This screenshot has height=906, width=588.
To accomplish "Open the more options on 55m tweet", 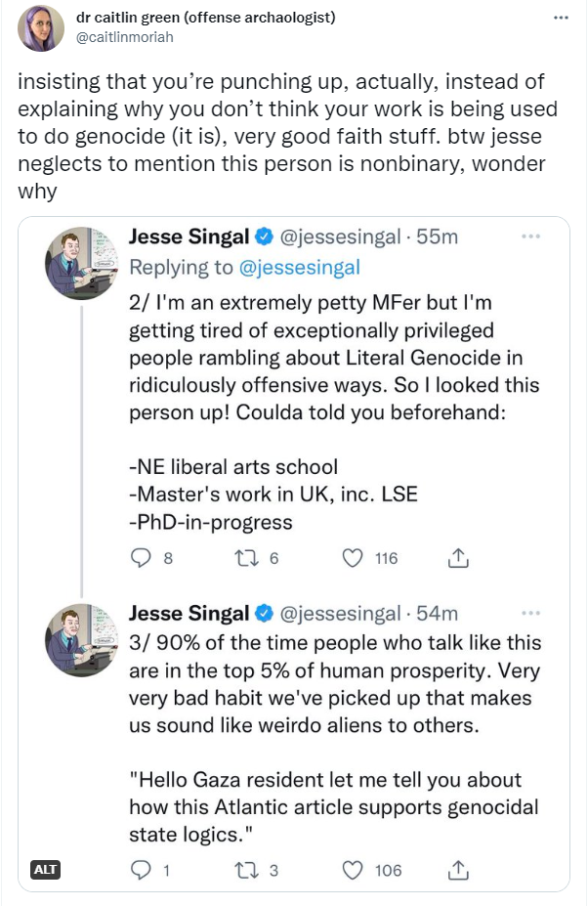I will 530,237.
